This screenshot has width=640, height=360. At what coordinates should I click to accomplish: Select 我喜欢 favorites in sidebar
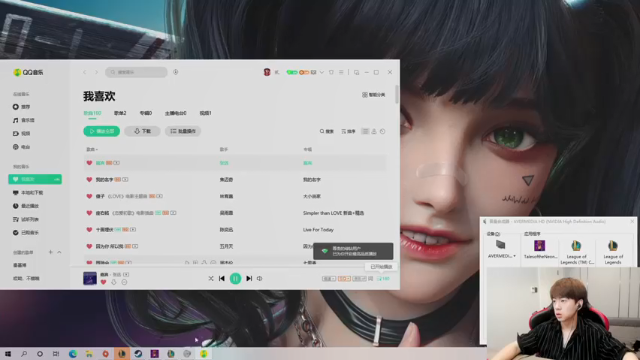35,179
